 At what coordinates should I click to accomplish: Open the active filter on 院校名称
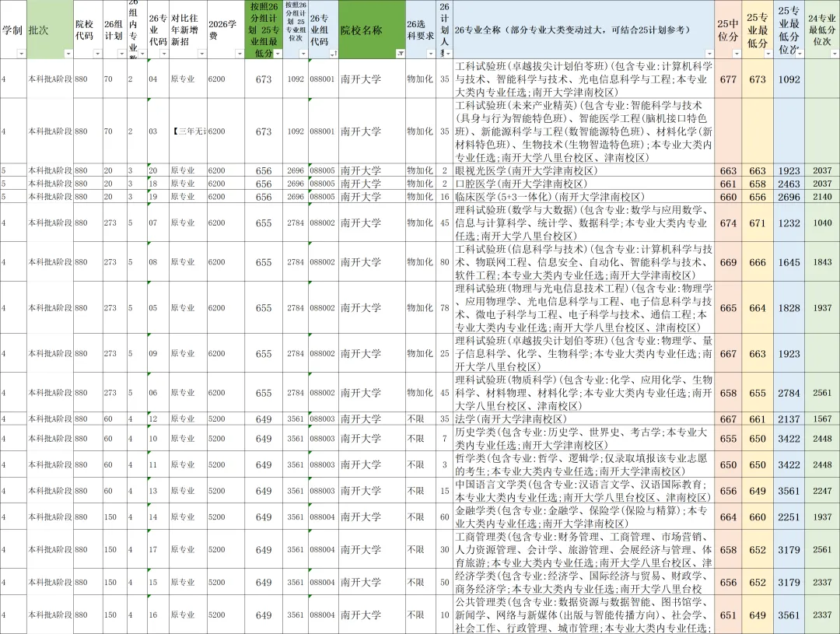[x=401, y=54]
